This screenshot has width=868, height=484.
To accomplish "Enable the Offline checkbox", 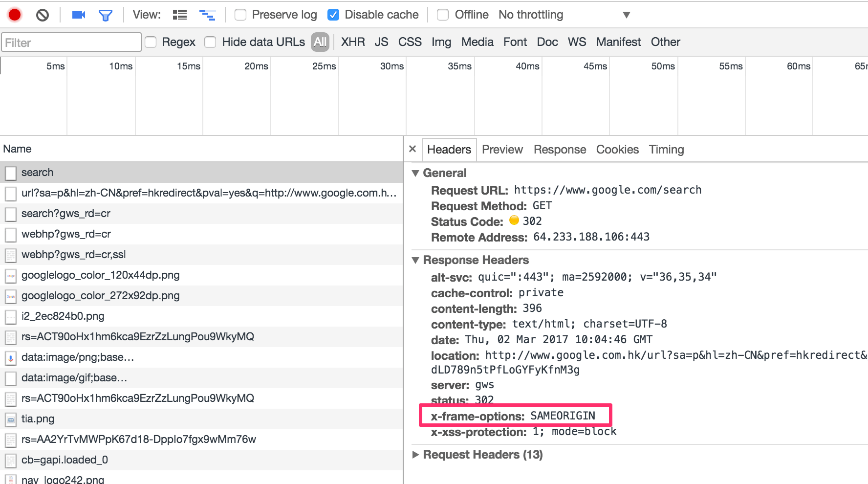I will (443, 15).
